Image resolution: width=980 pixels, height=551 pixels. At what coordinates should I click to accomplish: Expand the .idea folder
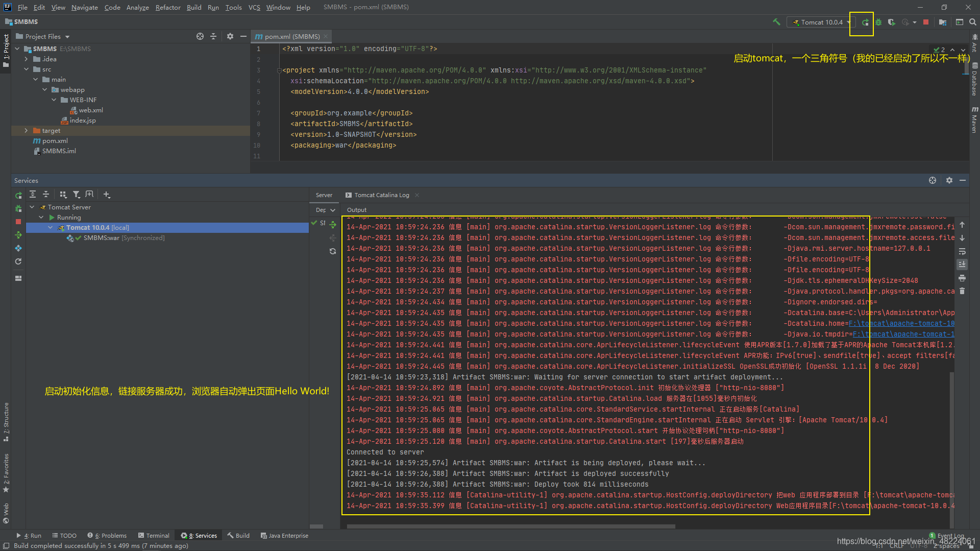(x=27, y=59)
